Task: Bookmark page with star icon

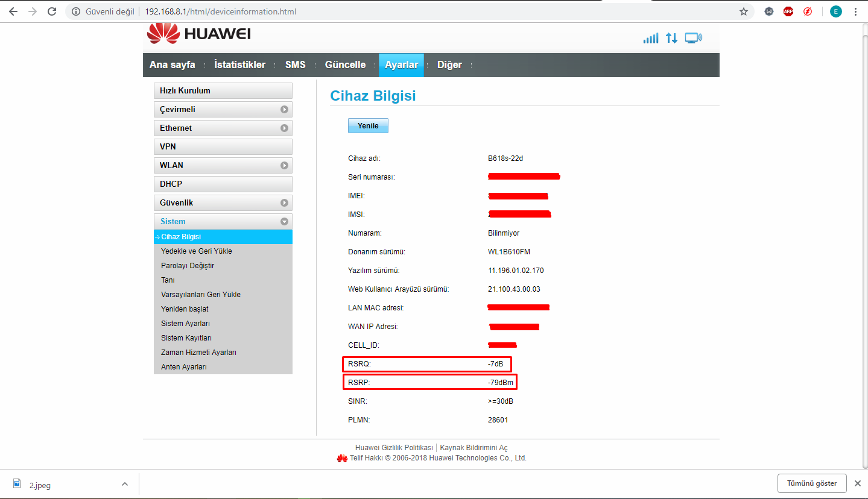Action: click(744, 11)
